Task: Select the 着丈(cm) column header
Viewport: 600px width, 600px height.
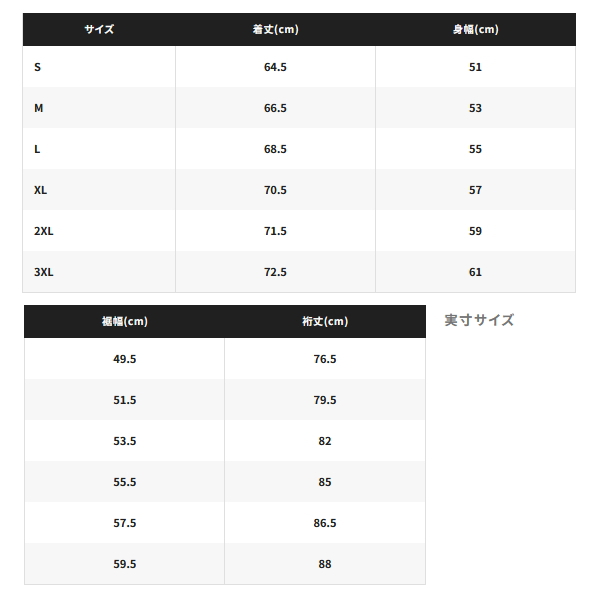Action: tap(275, 29)
